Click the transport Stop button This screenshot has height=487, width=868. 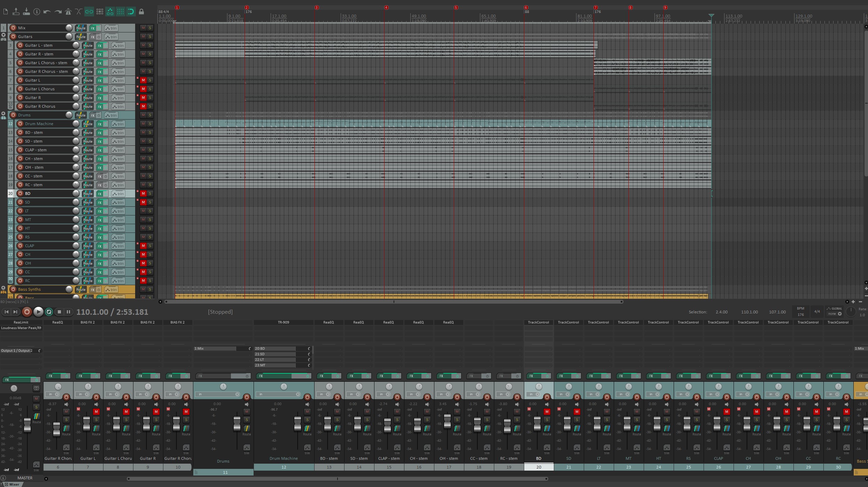[59, 312]
